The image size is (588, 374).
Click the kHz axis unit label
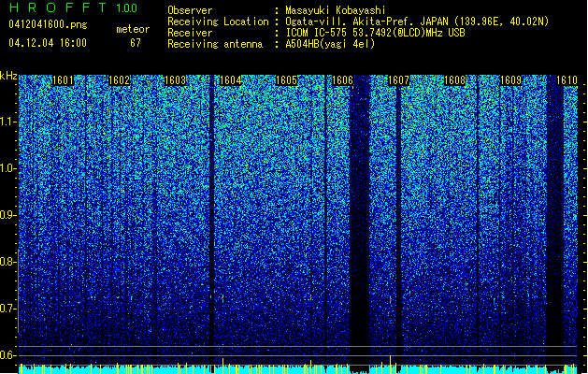coord(8,76)
